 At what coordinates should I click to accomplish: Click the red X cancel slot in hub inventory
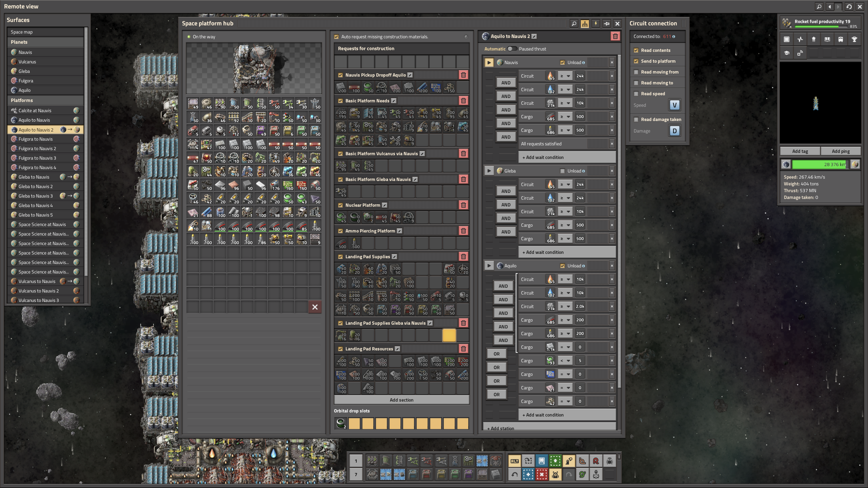(315, 307)
